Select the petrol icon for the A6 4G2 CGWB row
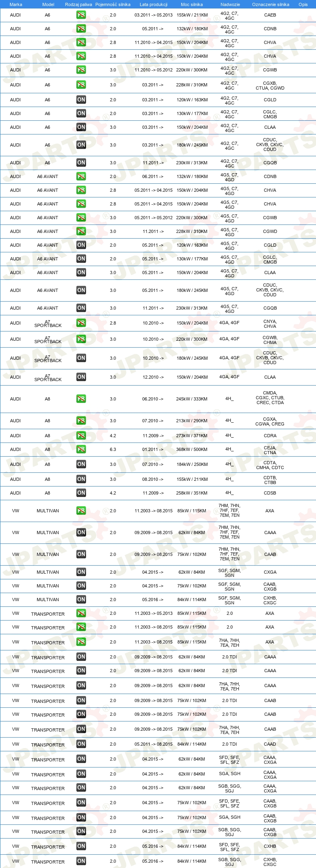316x868 pixels. click(x=81, y=70)
